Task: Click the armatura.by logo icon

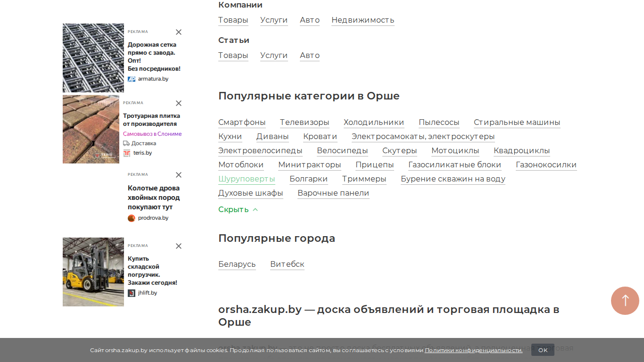Action: pyautogui.click(x=132, y=79)
